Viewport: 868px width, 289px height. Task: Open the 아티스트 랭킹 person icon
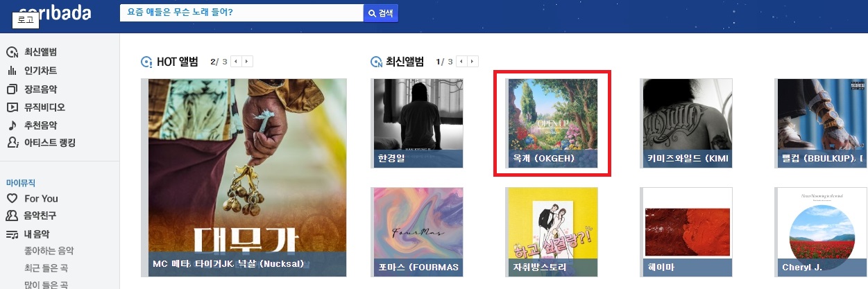click(x=12, y=143)
